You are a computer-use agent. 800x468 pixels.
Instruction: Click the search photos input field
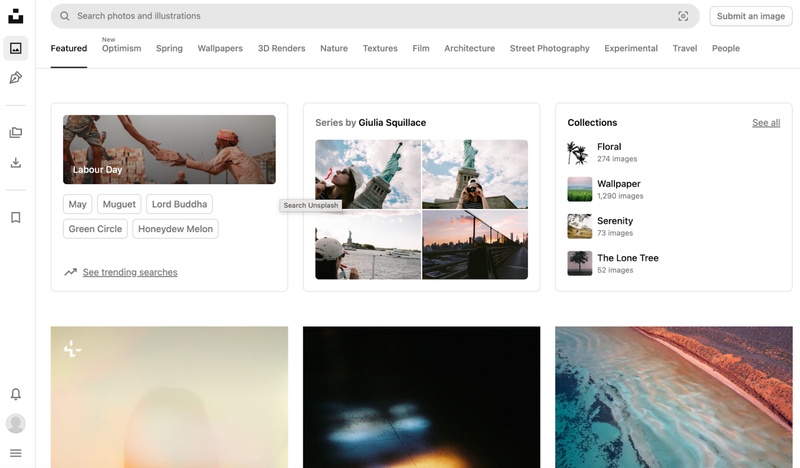375,16
